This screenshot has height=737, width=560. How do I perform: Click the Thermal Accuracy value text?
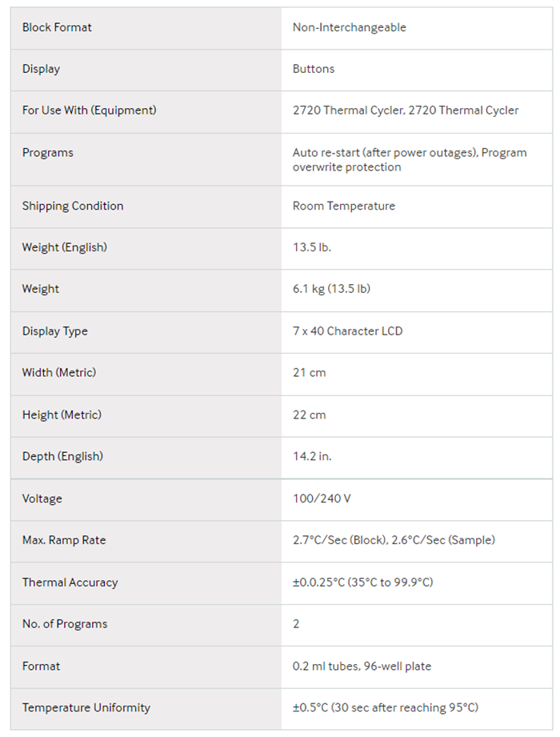(x=362, y=582)
